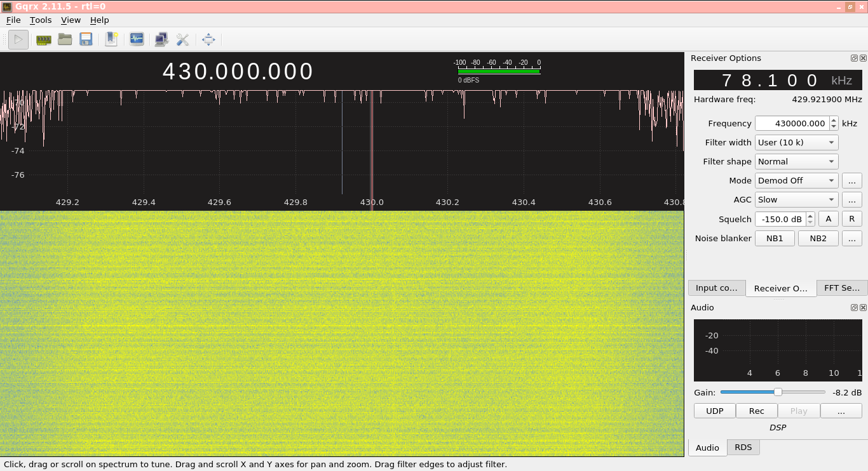Close the Receiver Options panel
The image size is (868, 471).
pos(863,58)
